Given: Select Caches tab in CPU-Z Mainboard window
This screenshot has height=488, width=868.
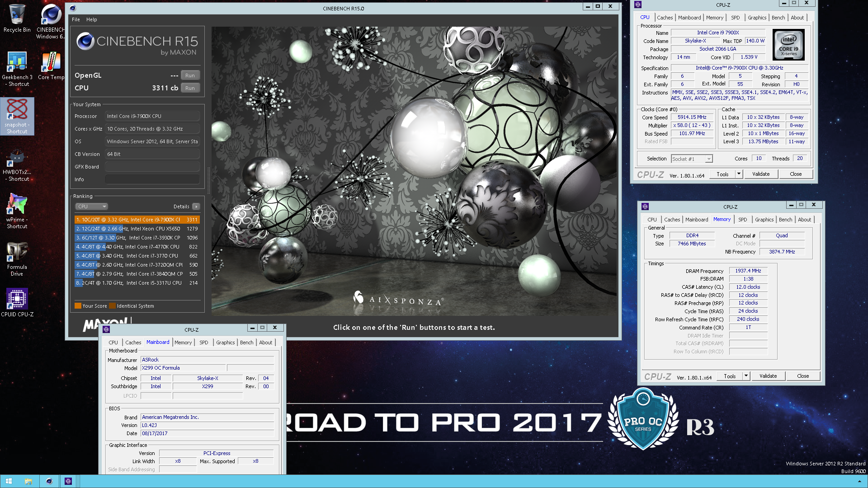Looking at the screenshot, I should point(133,343).
